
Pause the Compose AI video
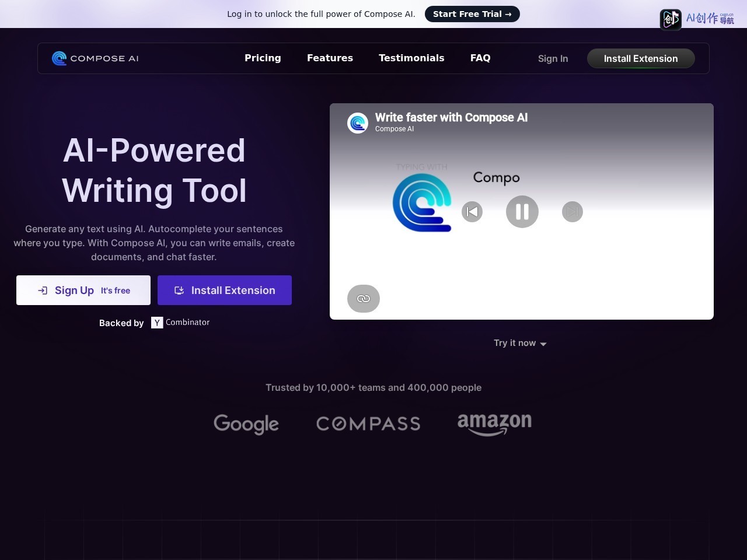tap(522, 212)
